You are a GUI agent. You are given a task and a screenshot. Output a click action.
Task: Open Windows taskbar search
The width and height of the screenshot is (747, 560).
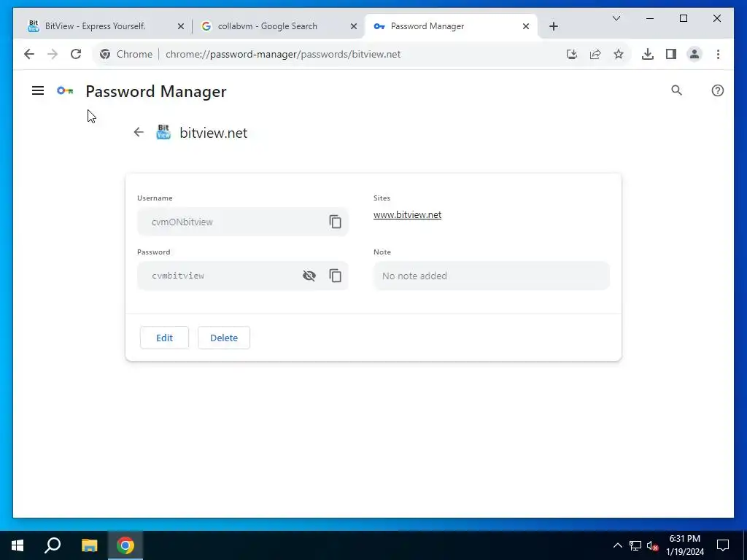[x=53, y=545]
